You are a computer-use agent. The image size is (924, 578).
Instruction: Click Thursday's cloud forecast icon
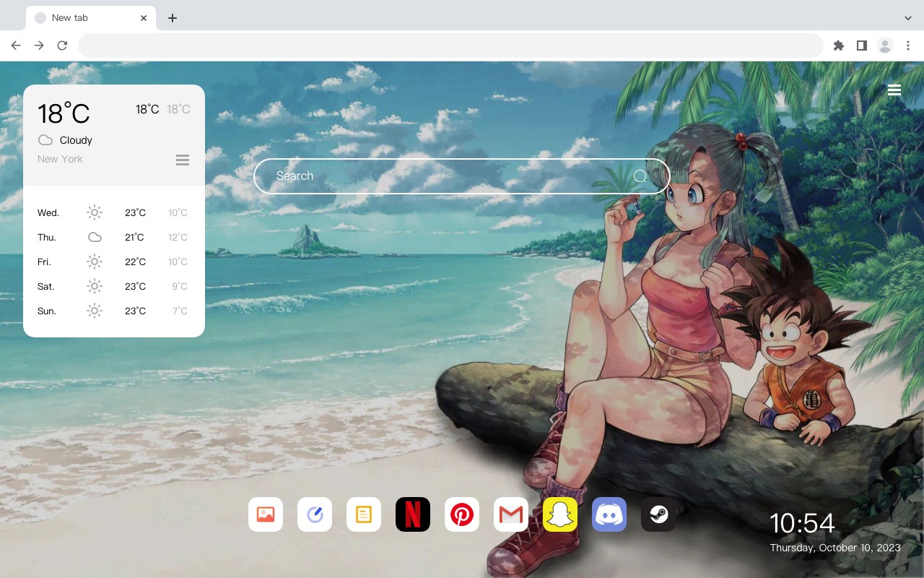point(95,237)
